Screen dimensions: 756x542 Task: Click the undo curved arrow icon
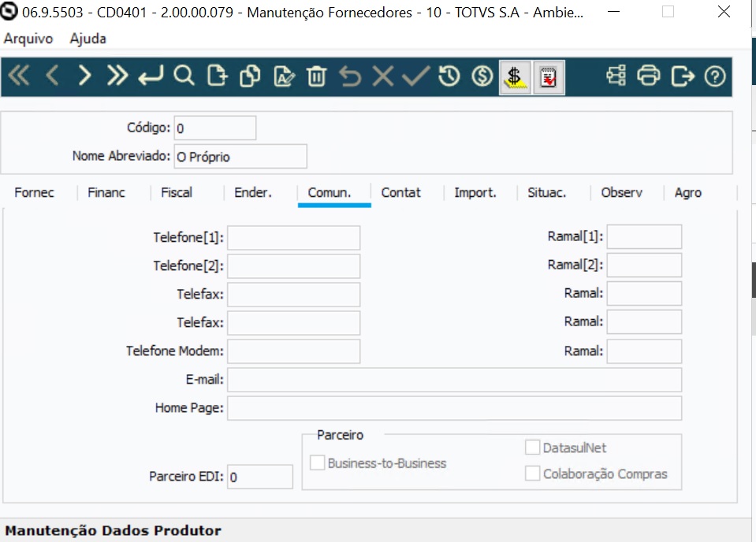(350, 76)
